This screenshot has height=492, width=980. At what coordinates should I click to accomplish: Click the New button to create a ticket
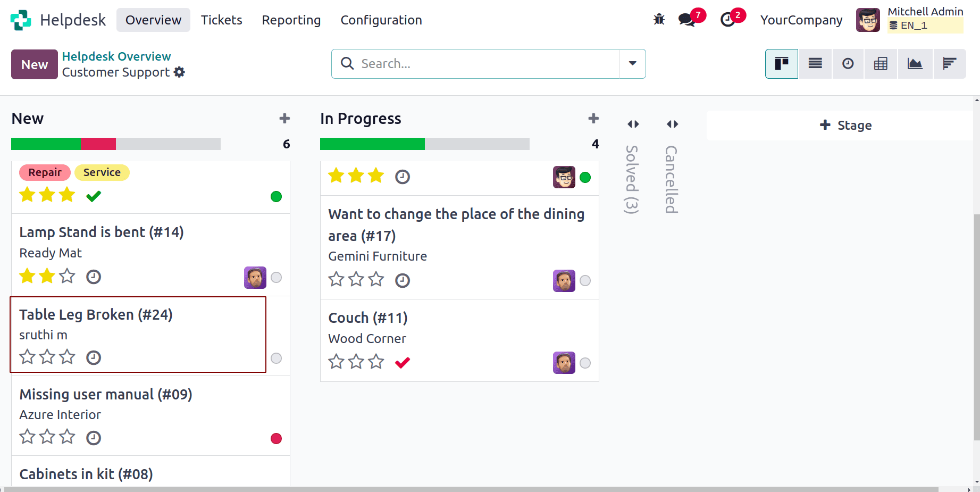coord(34,64)
